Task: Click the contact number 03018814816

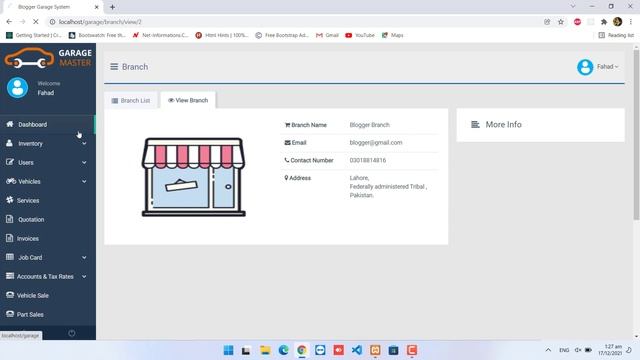Action: pos(368,160)
